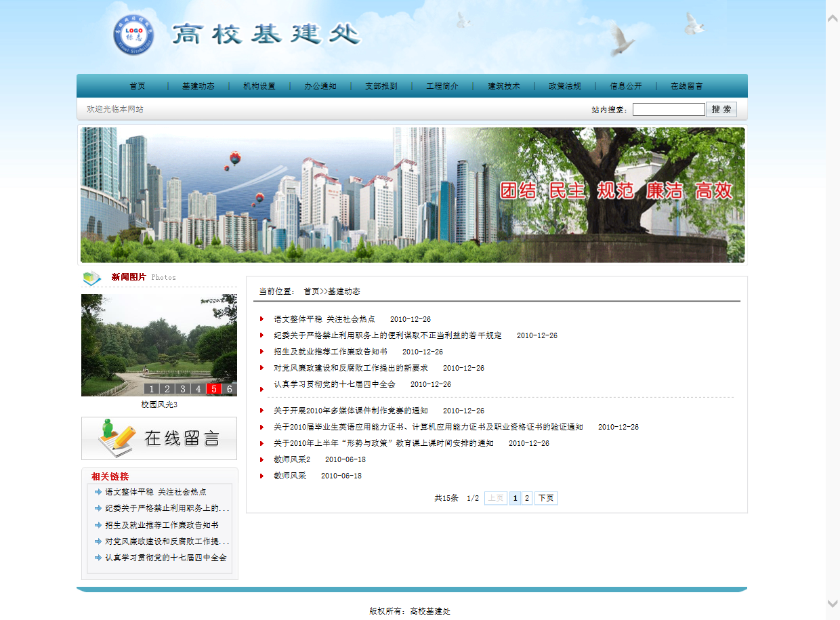
Task: Open article 关于2010届毕业生英语应用能力证书 notice
Action: pos(428,427)
